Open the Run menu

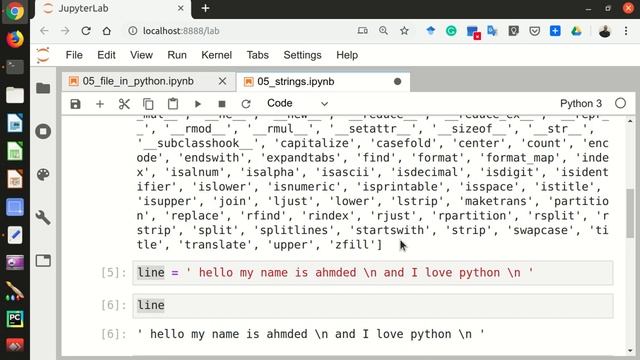coord(177,55)
